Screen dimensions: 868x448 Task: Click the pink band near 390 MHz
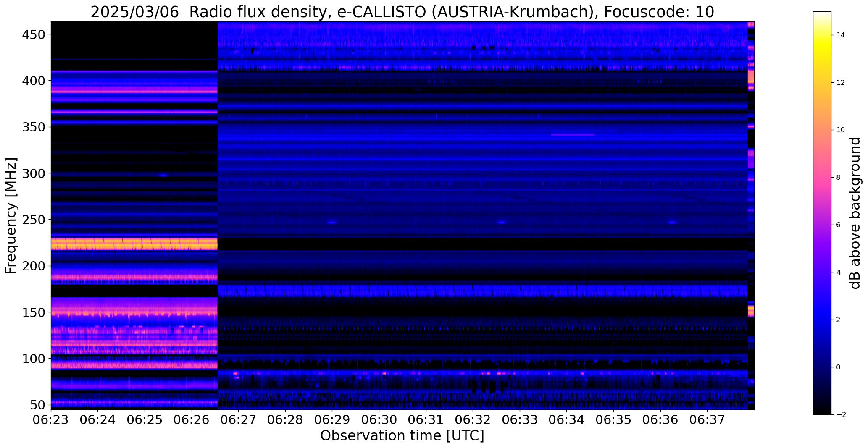(134, 90)
